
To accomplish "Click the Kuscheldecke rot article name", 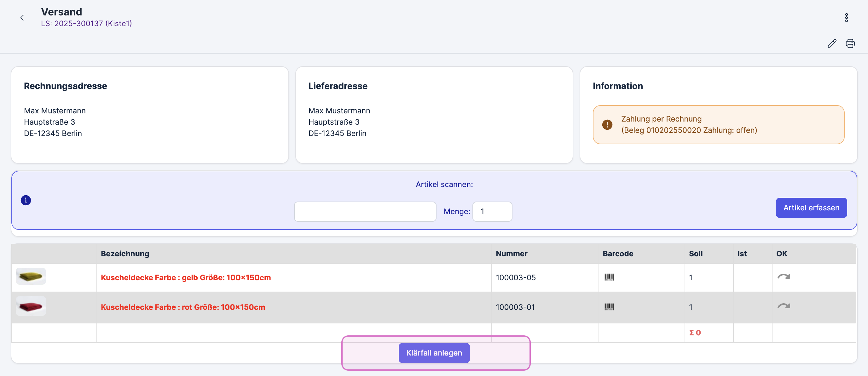I will 182,307.
